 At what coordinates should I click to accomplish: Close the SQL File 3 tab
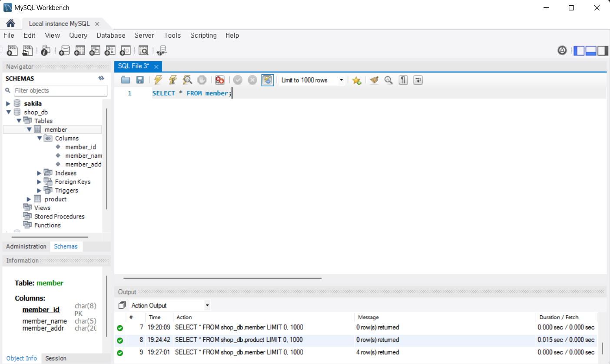tap(156, 66)
